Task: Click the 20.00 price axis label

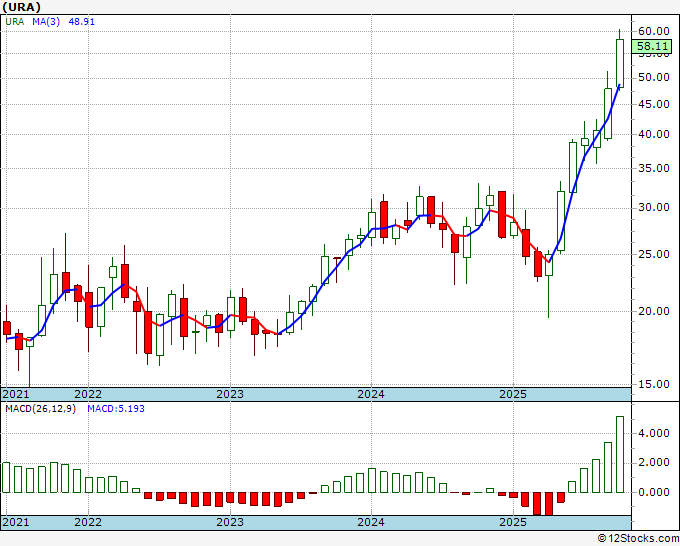Action: (654, 311)
